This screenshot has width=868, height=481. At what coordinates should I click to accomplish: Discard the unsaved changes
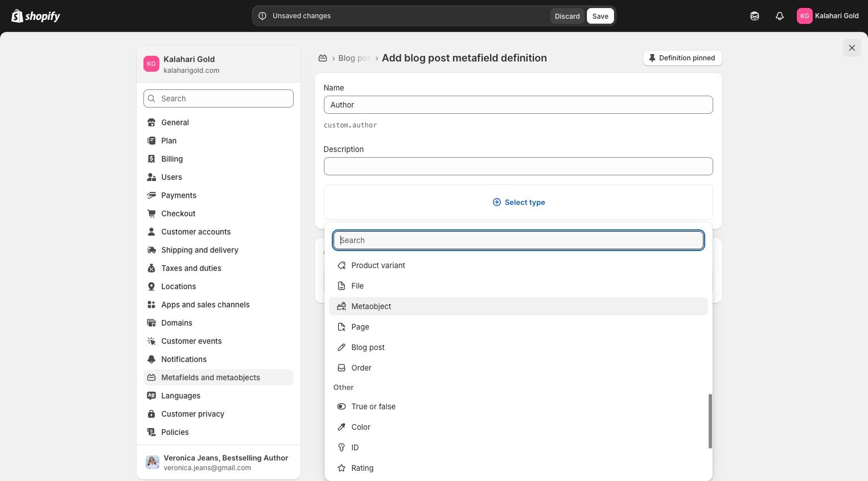567,16
